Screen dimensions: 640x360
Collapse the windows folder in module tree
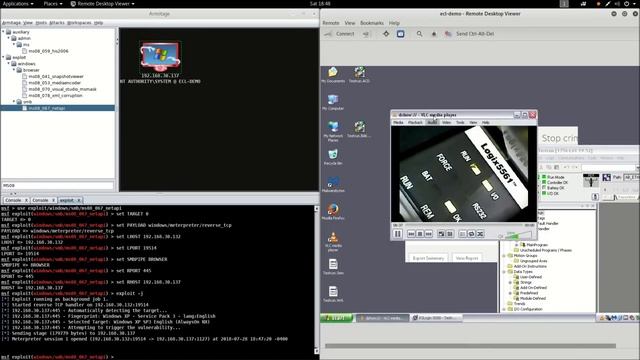point(9,64)
